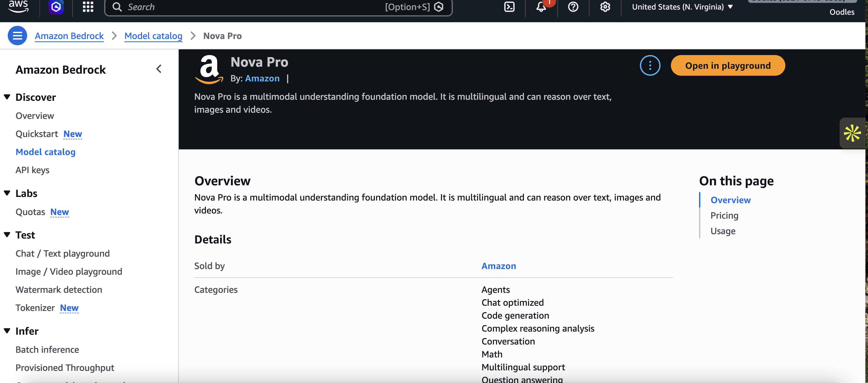Click the Model catalog breadcrumb link
This screenshot has height=383, width=868.
(x=153, y=36)
